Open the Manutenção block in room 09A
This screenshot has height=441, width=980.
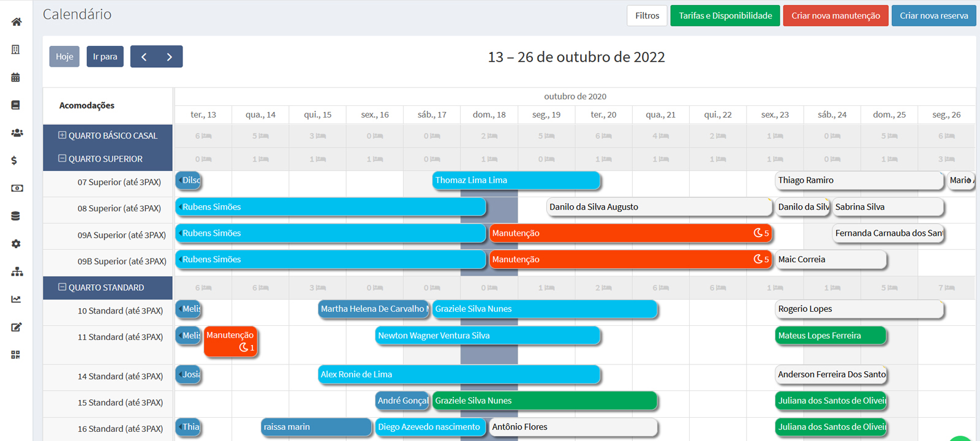point(631,233)
